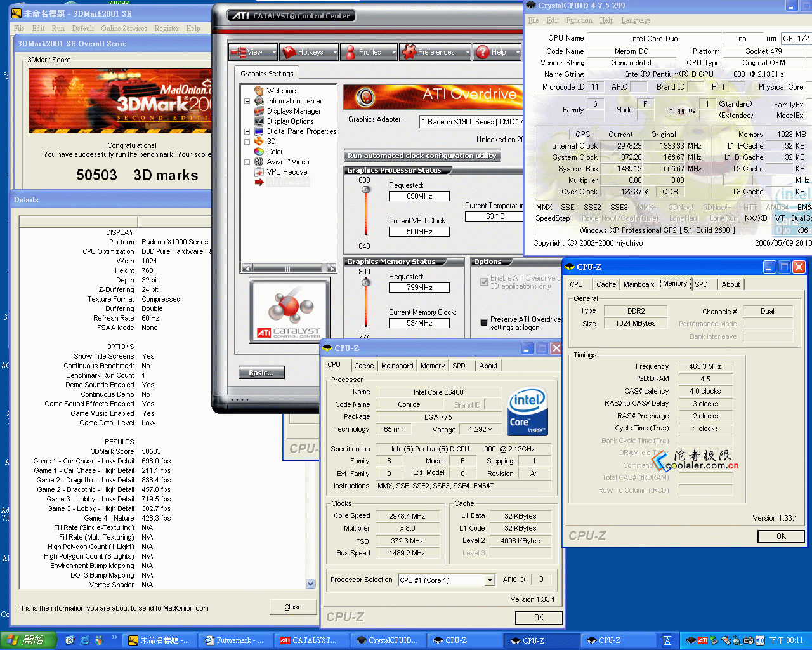The image size is (812, 650).
Task: Open Preferences gear in Catalyst Control Center
Action: pyautogui.click(x=409, y=52)
